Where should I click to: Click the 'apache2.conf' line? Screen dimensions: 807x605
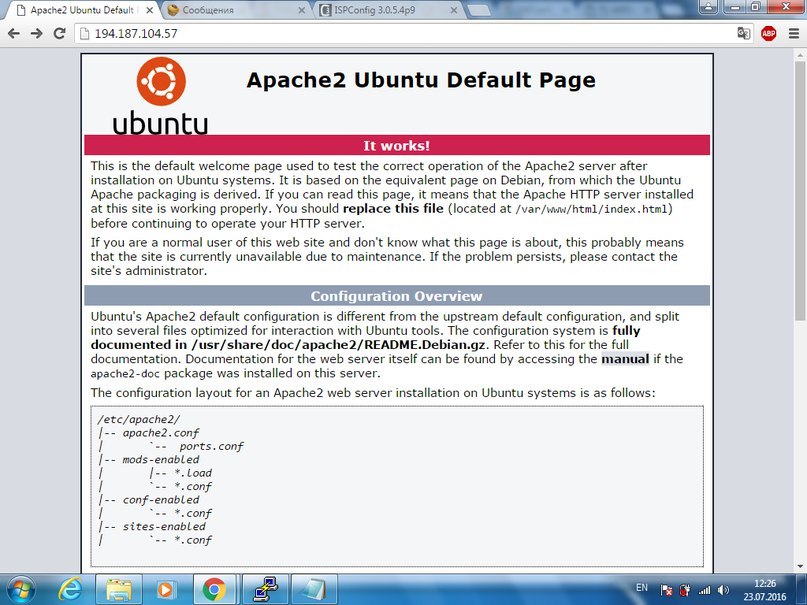tap(161, 433)
